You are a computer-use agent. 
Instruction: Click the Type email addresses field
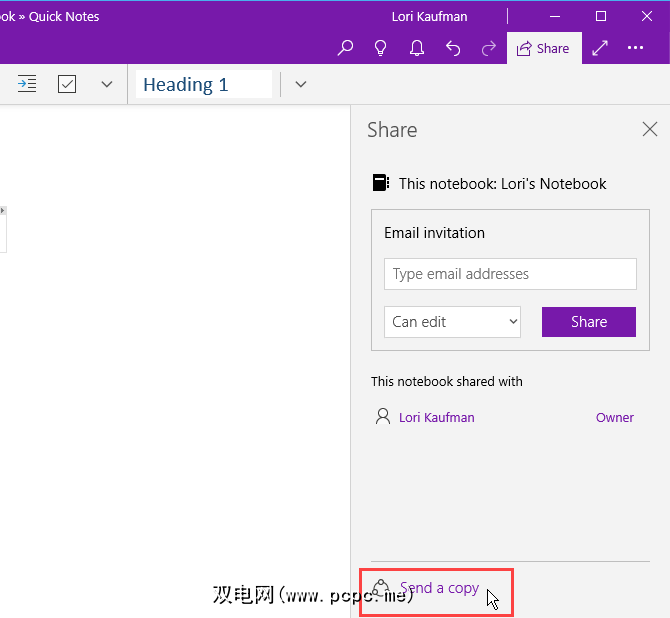510,274
